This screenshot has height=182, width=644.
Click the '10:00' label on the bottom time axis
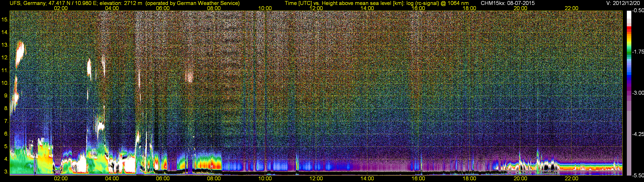(265, 179)
